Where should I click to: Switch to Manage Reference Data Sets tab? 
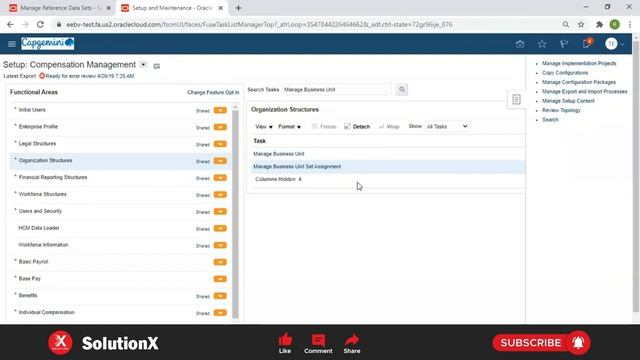60,8
